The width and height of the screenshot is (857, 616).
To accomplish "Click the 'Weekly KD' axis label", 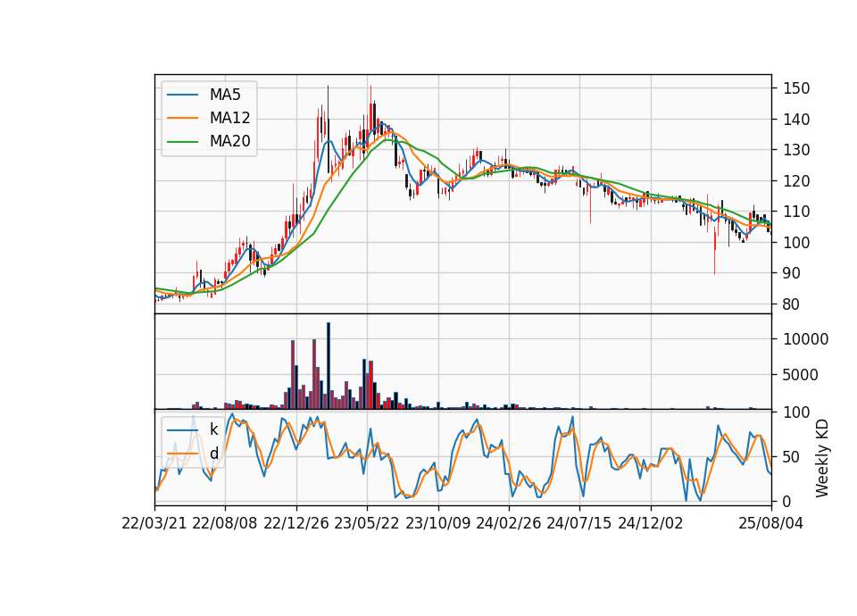I will pyautogui.click(x=822, y=458).
